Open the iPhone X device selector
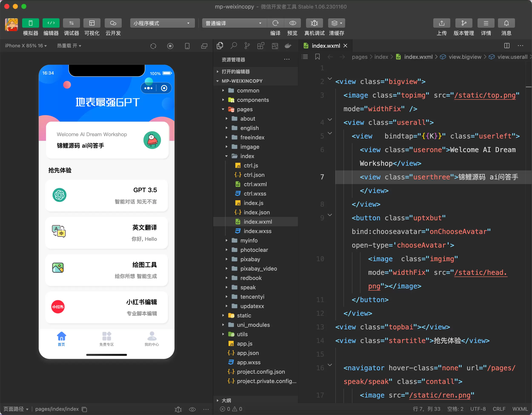This screenshot has width=532, height=415. point(26,46)
